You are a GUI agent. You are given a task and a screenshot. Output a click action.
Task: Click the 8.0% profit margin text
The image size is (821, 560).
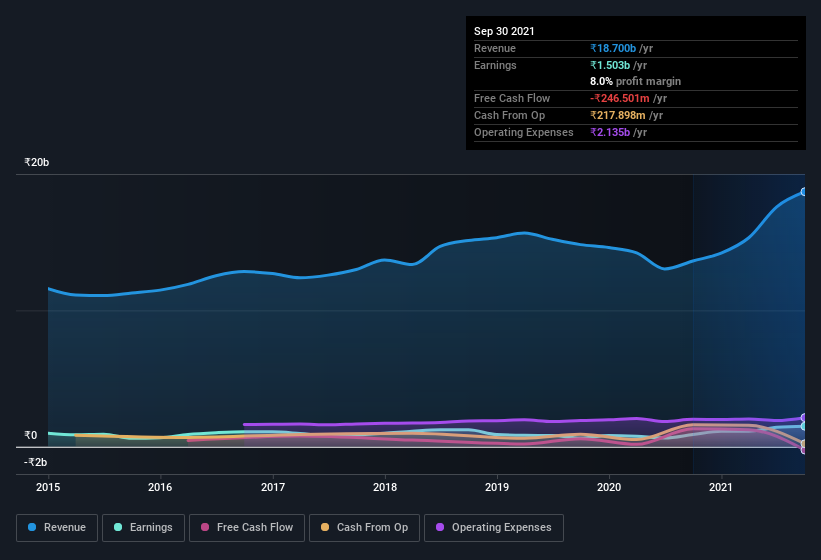636,81
